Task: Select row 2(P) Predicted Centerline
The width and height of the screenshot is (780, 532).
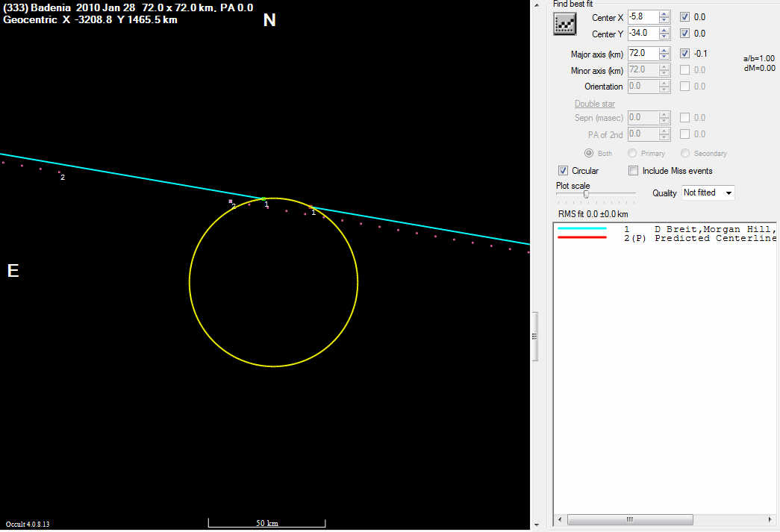Action: point(667,238)
